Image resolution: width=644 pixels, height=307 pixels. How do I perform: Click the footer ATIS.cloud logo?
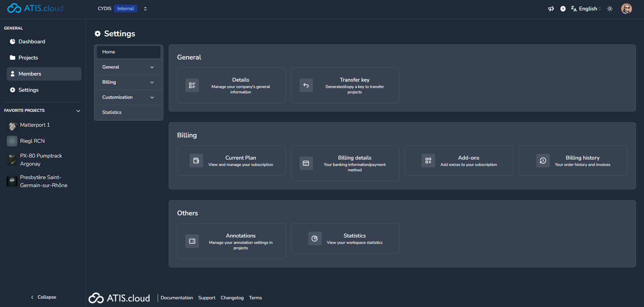(119, 298)
